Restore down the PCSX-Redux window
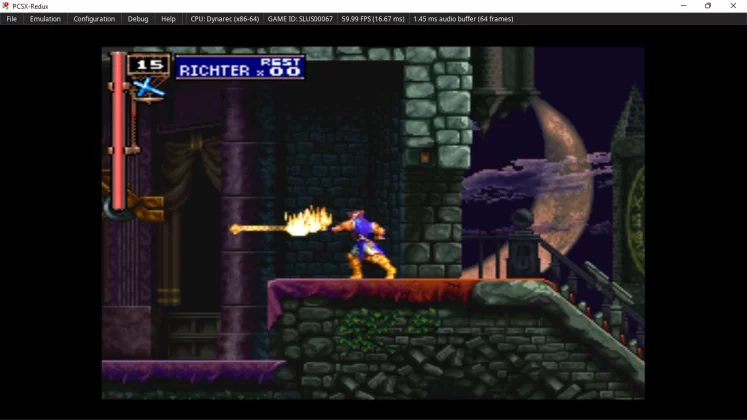The height and width of the screenshot is (420, 747). click(x=708, y=6)
